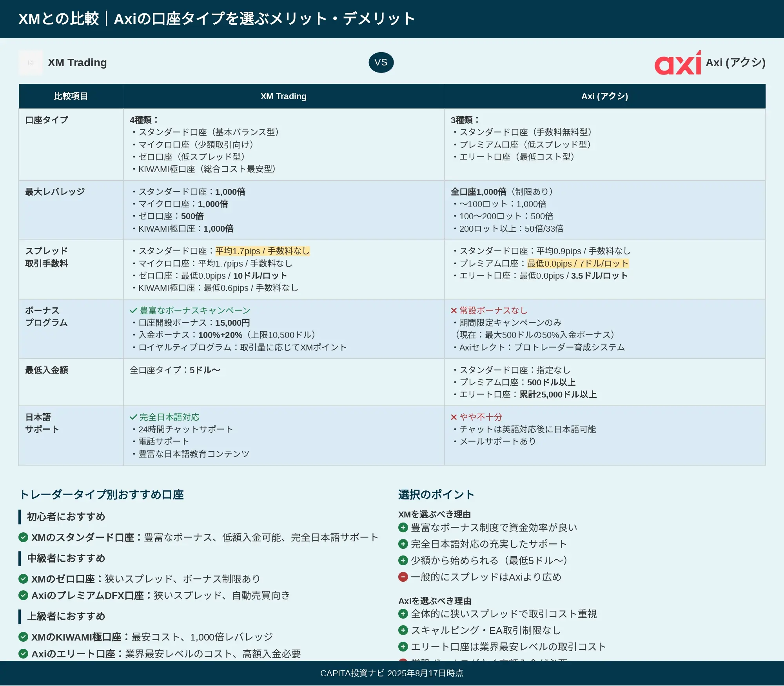Click 選択のポイント heading
784x686 pixels.
pos(436,495)
